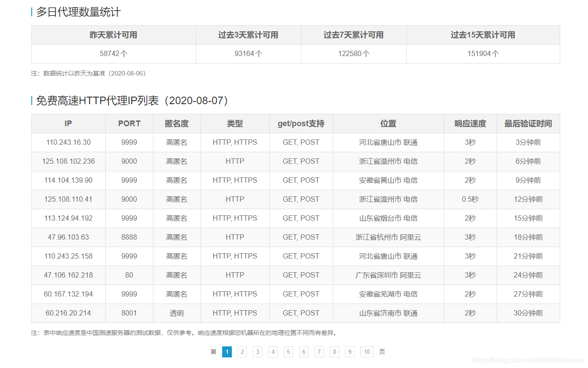Click port 80 cell
This screenshot has width=588, height=368.
pos(129,275)
